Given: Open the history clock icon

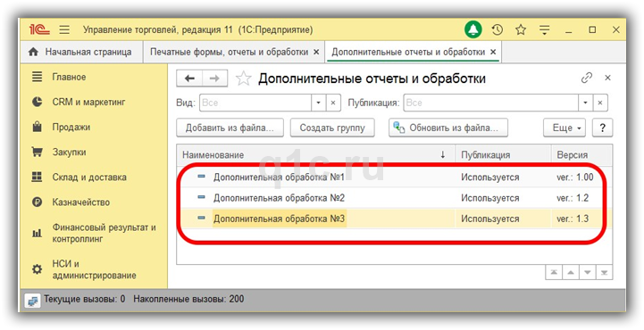Looking at the screenshot, I should 498,29.
